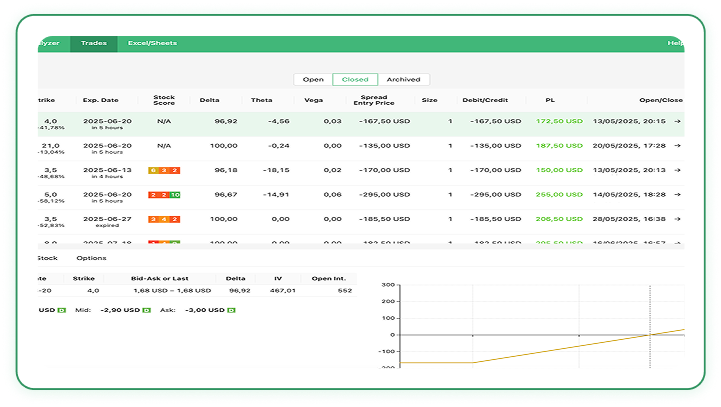Screen dimensions: 721x407
Task: Click the IV column header
Action: pos(278,279)
